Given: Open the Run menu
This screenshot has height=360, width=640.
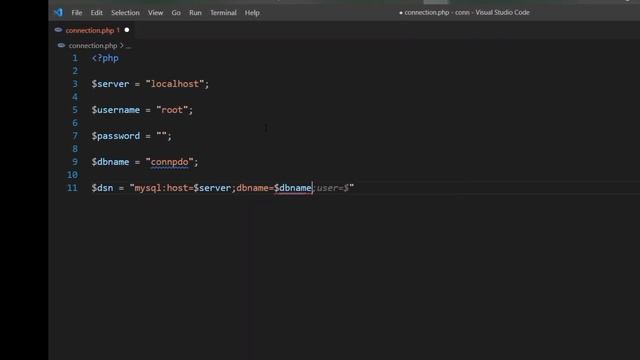Looking at the screenshot, I should point(195,13).
